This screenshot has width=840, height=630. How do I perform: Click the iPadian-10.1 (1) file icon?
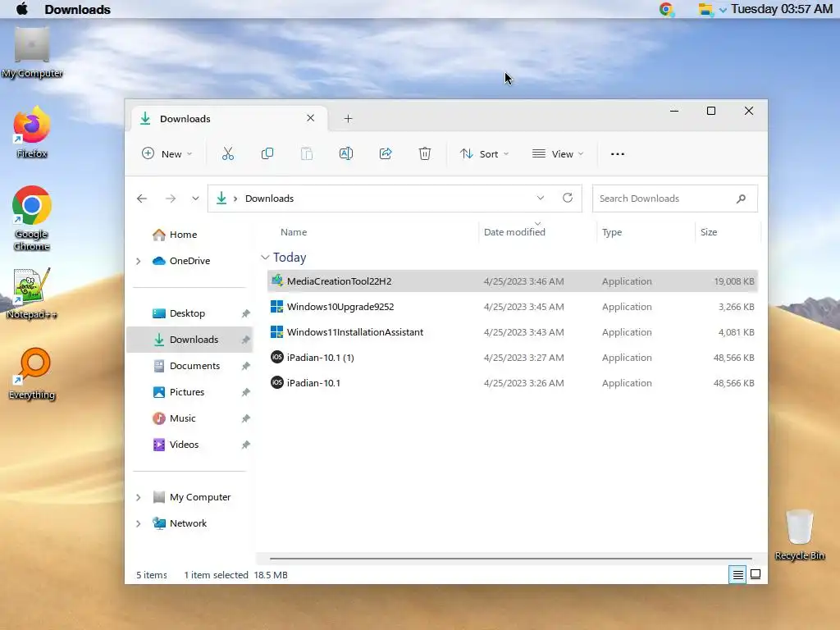tap(277, 358)
